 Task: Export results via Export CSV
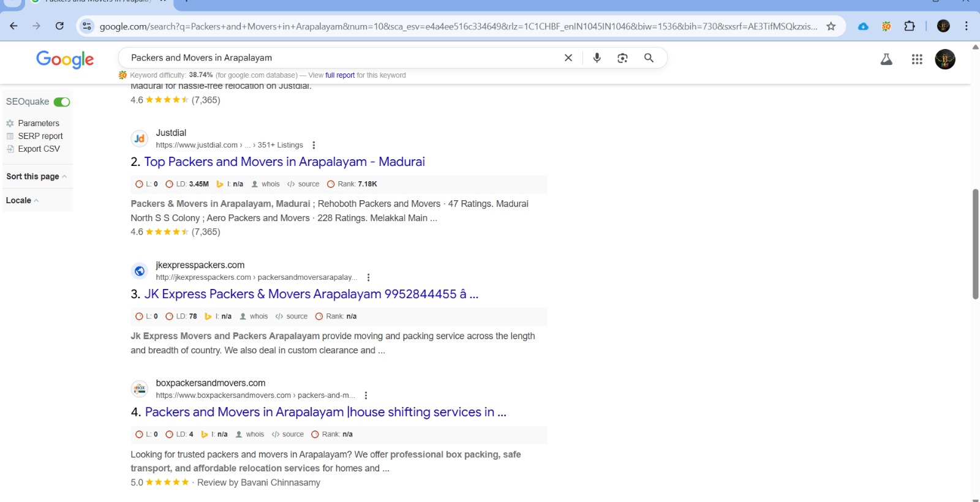point(39,149)
